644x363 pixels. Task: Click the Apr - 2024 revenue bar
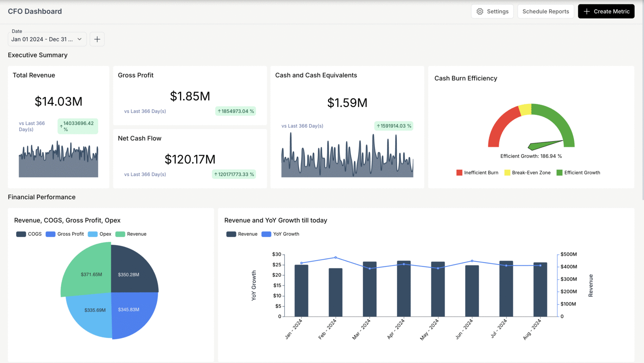pos(404,289)
